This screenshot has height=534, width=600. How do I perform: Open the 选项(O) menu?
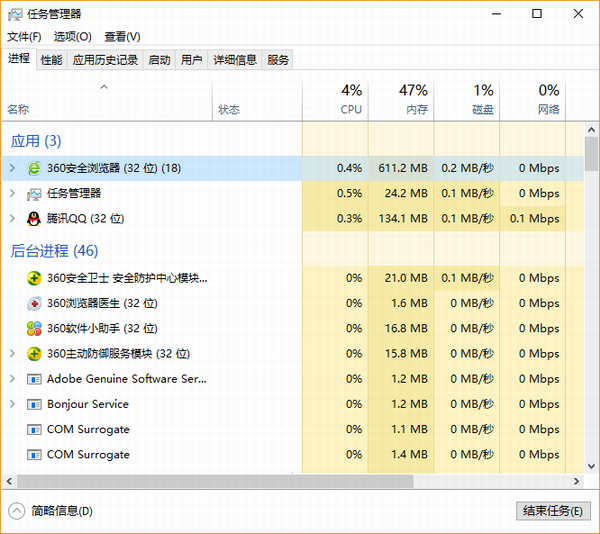point(73,37)
